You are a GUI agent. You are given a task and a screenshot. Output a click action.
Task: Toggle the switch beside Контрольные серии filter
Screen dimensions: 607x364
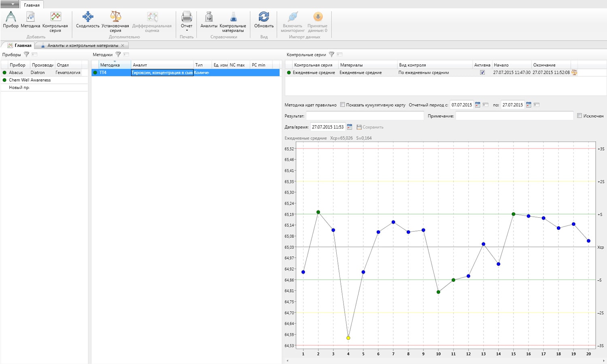point(340,54)
